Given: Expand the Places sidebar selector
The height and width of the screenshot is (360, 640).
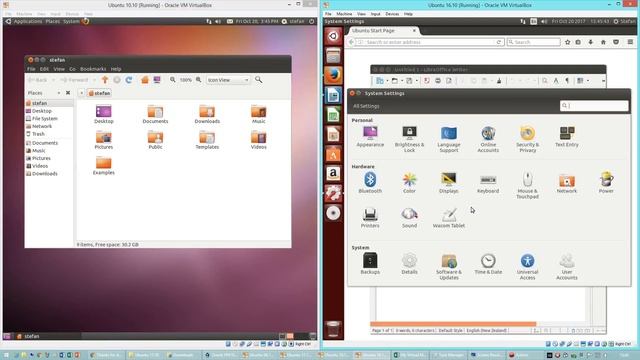Looking at the screenshot, I should [44, 93].
